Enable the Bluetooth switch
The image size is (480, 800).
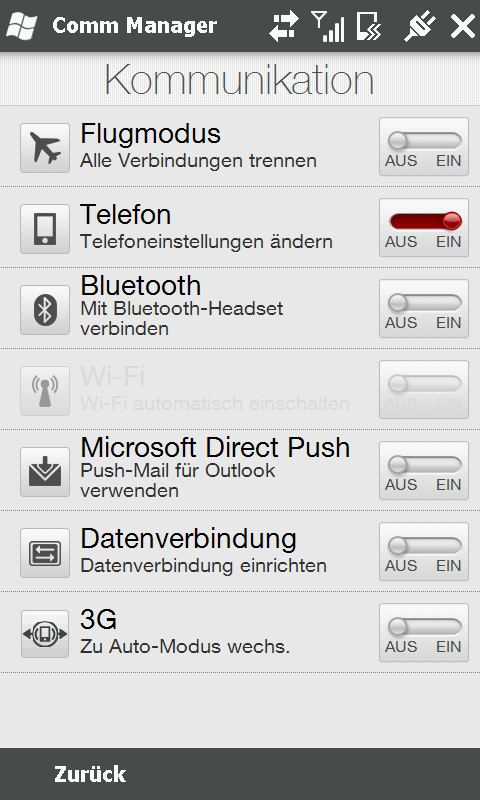click(x=424, y=309)
